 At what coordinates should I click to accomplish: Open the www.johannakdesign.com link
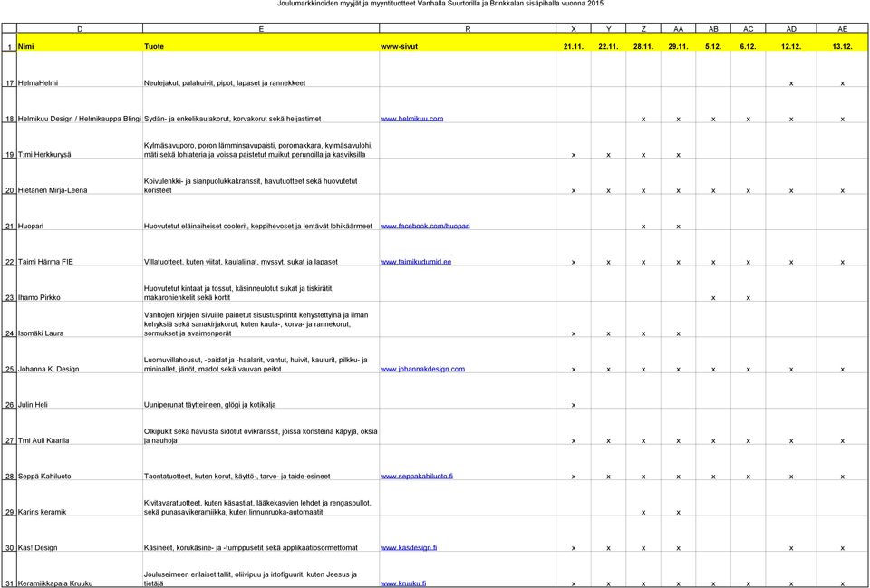pos(422,369)
